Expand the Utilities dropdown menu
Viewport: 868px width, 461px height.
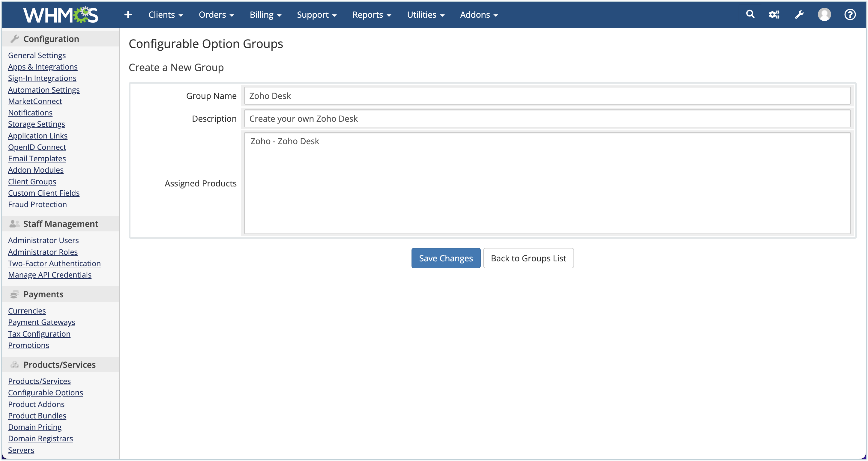(426, 15)
